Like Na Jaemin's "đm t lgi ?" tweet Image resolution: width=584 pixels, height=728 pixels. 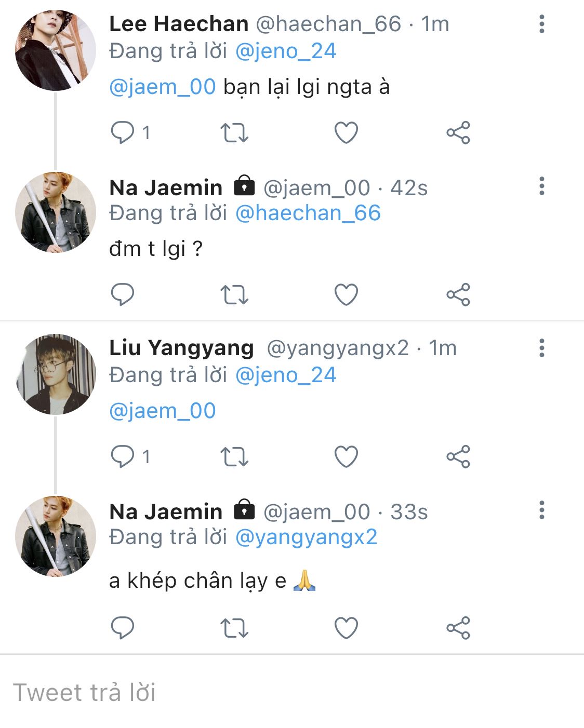point(346,295)
